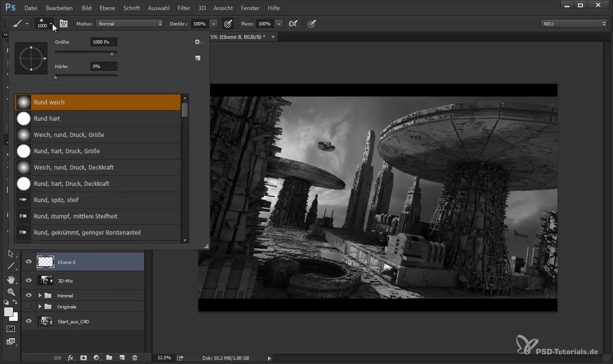Image resolution: width=613 pixels, height=364 pixels.
Task: Add a layer mask icon
Action: pyautogui.click(x=83, y=357)
